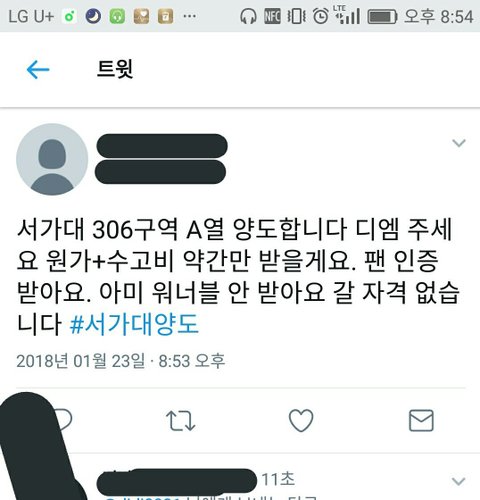
Task: Tap the NFC status bar icon
Action: [272, 16]
